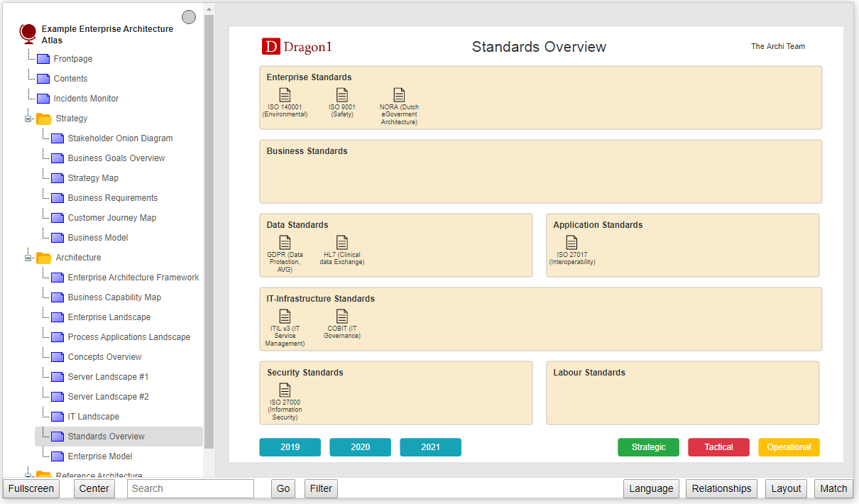Image resolution: width=859 pixels, height=504 pixels.
Task: Select the green Strategic legend button
Action: coord(648,447)
